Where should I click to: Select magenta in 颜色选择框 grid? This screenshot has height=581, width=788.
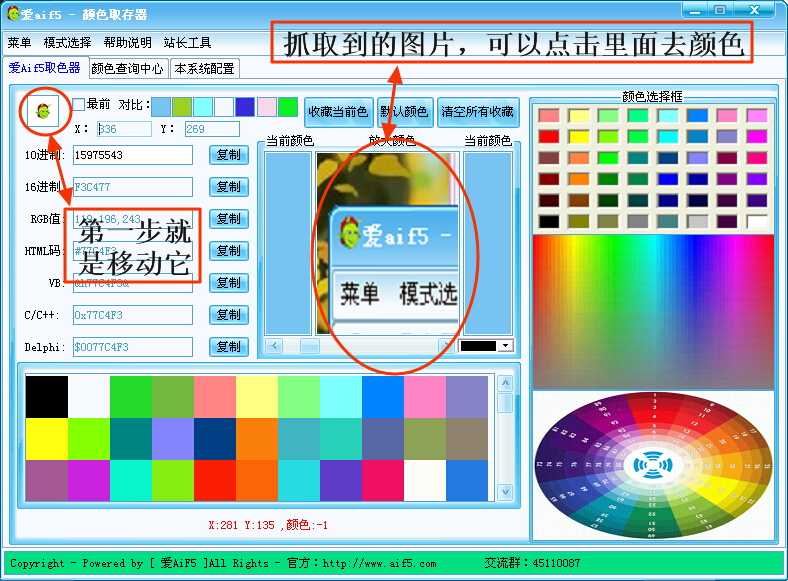(757, 137)
